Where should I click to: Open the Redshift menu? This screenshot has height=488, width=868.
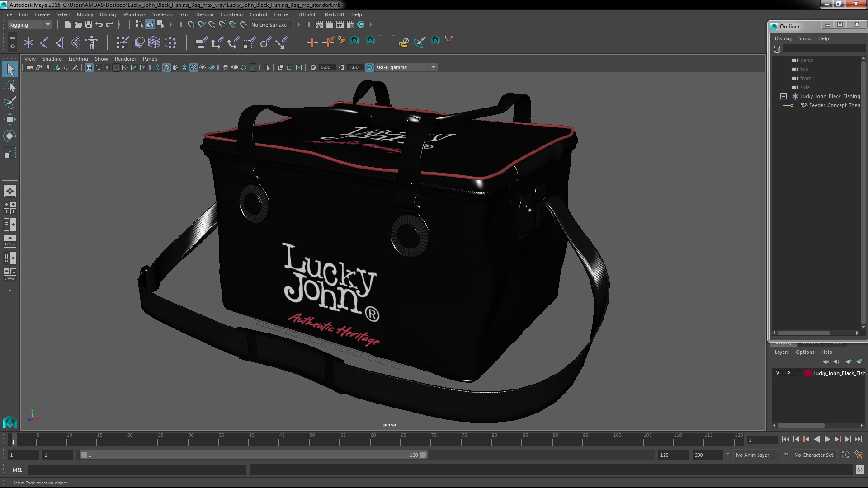335,14
